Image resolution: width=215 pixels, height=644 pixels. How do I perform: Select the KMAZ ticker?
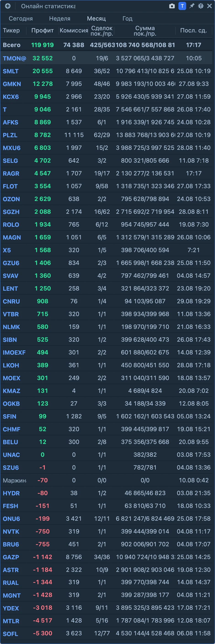pos(11,391)
